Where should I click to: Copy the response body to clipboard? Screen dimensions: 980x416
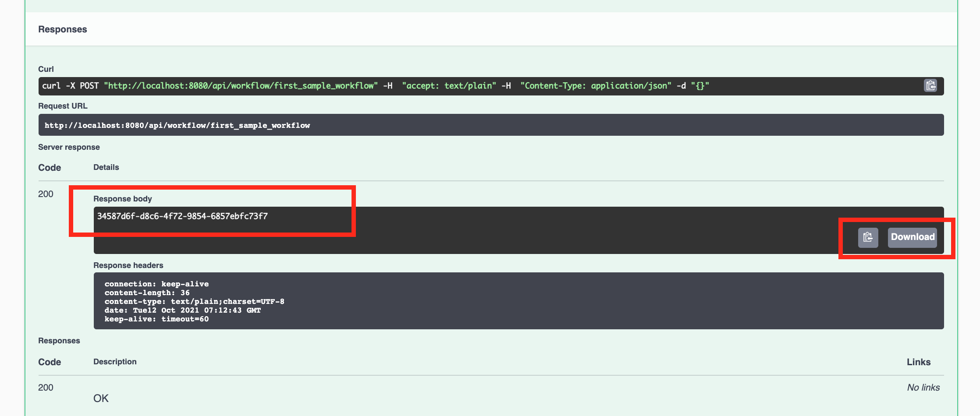pos(868,237)
